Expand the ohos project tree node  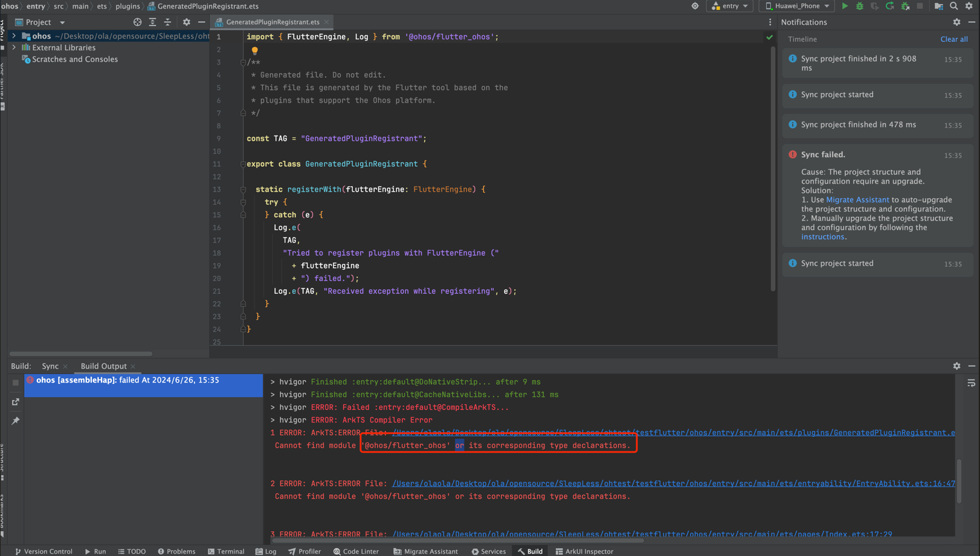[x=14, y=36]
